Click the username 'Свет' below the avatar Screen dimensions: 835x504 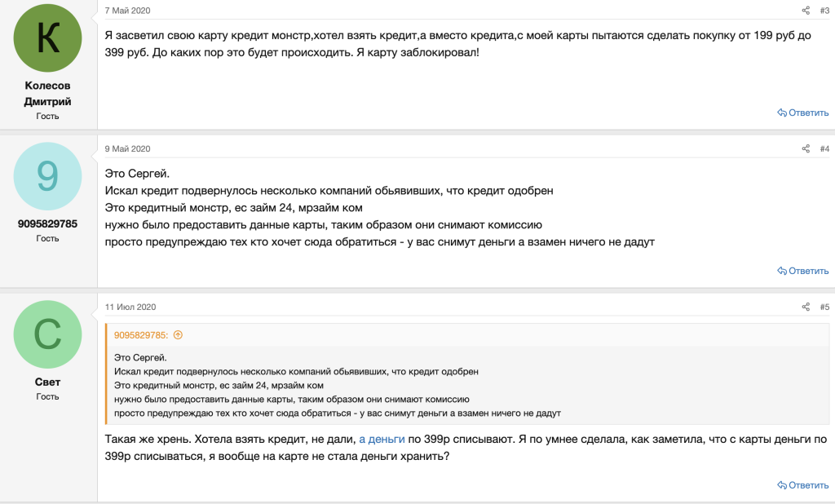46,382
